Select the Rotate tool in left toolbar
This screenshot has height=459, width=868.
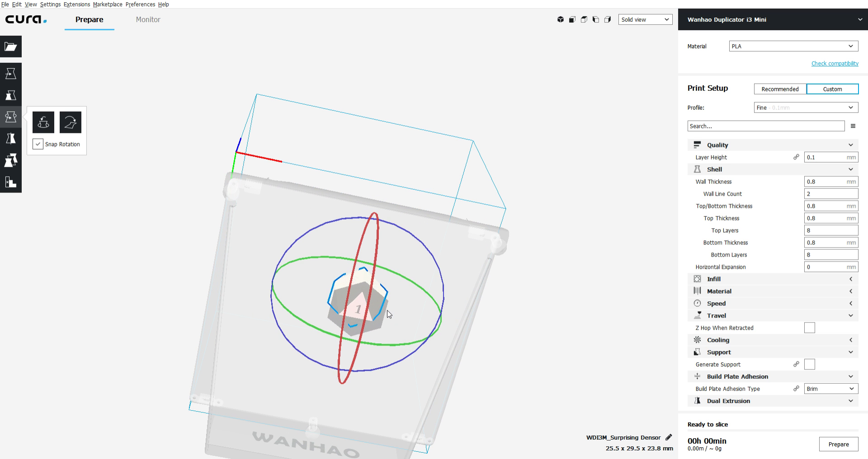[x=11, y=117]
